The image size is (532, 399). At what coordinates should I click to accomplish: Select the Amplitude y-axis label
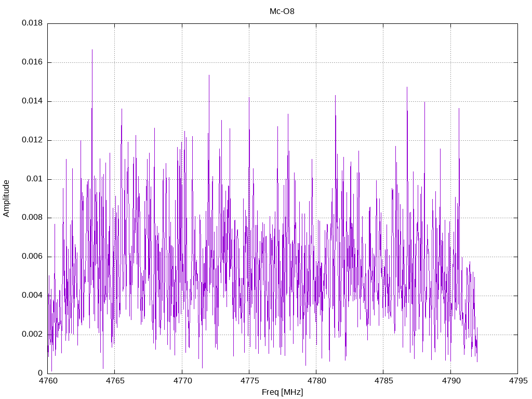coord(6,198)
